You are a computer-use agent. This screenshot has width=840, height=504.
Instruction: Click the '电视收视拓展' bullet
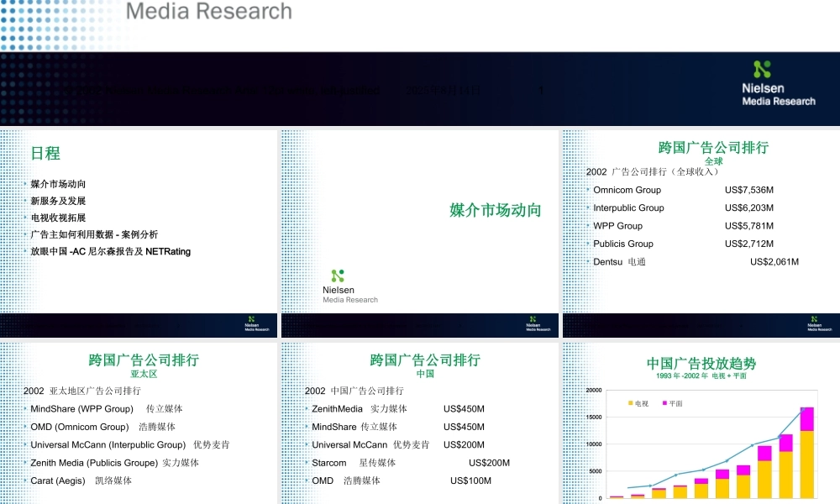coord(58,218)
